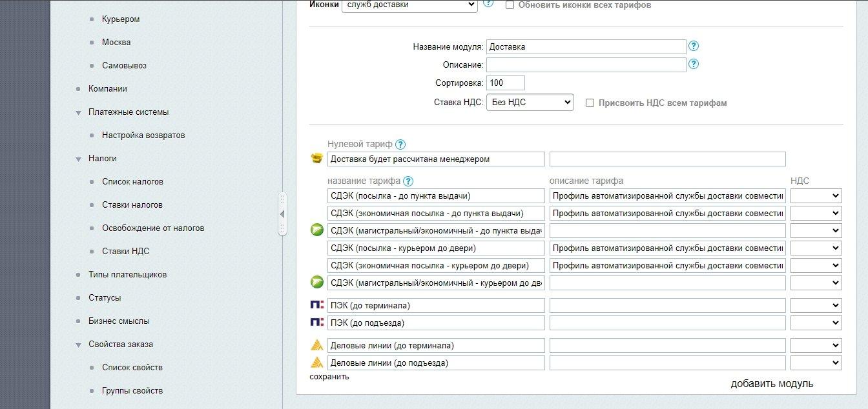The image size is (868, 409).
Task: Open Ставки НДС in sidebar menu
Action: (125, 252)
